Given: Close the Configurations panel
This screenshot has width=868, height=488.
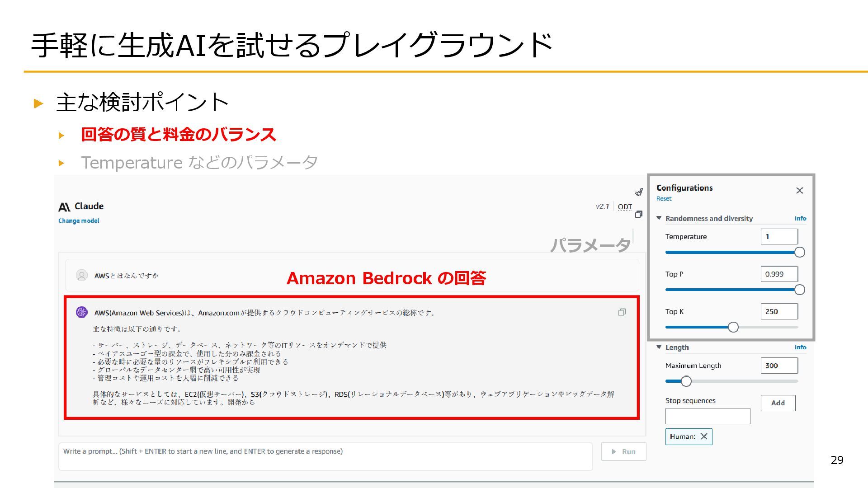Looking at the screenshot, I should point(799,191).
